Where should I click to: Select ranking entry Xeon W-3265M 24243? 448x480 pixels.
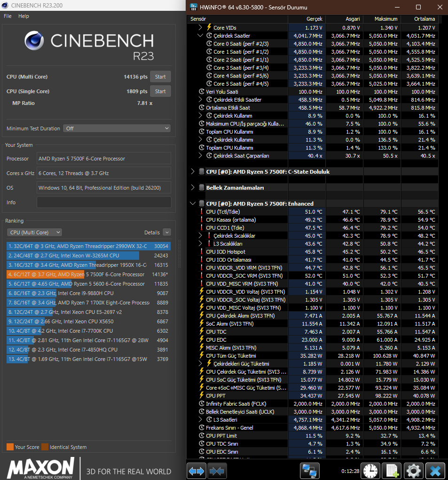(x=88, y=256)
